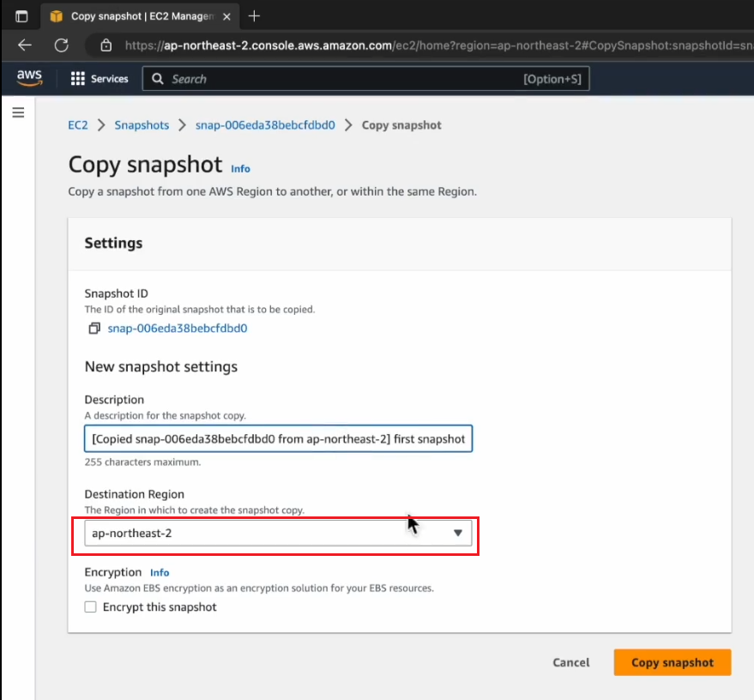Open the snap-006eda38bebcfdbd0 ID link in Settings
Screen dimensions: 754x700
pyautogui.click(x=178, y=329)
